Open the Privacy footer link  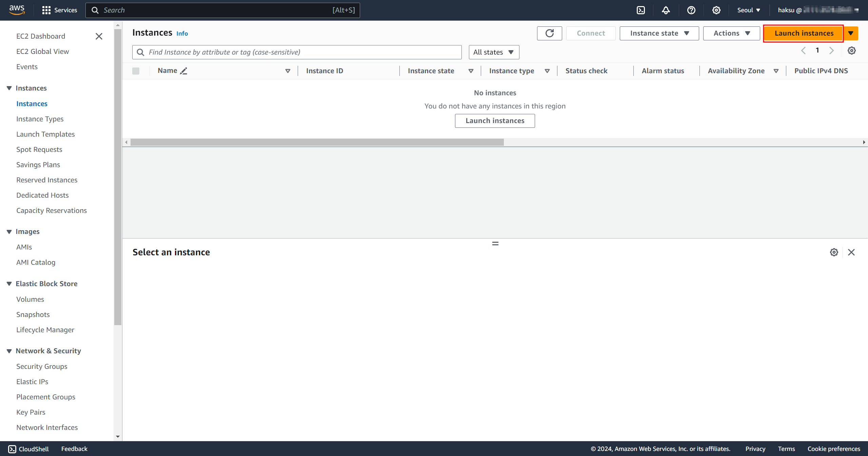[755, 449]
